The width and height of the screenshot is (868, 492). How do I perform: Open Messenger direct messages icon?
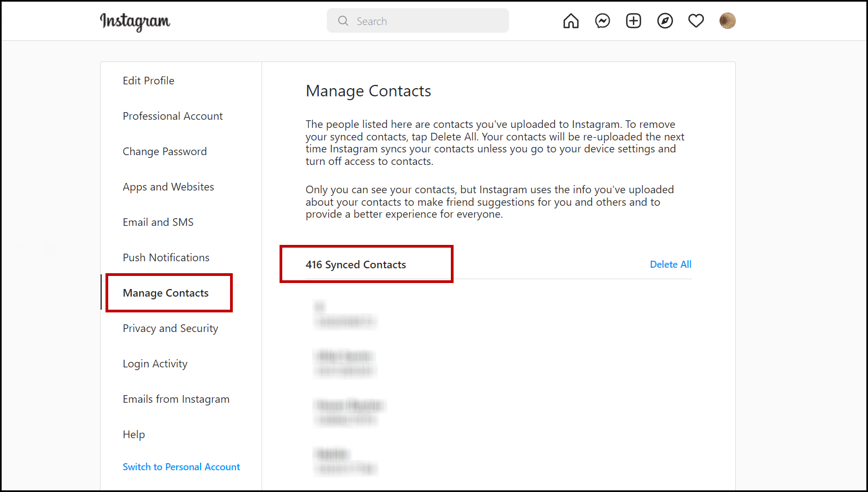click(x=603, y=21)
